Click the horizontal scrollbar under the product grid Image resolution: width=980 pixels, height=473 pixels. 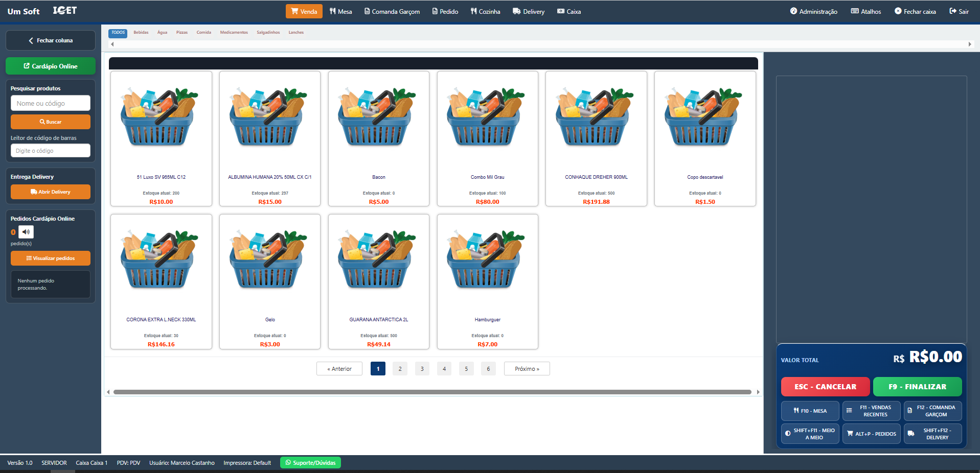(x=432, y=392)
